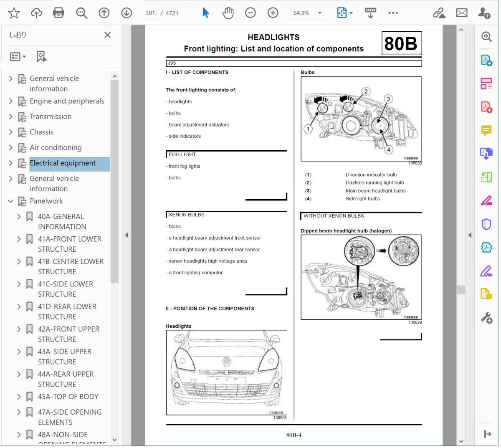Open the Air conditioning bookmark
501x448 pixels.
click(x=56, y=147)
